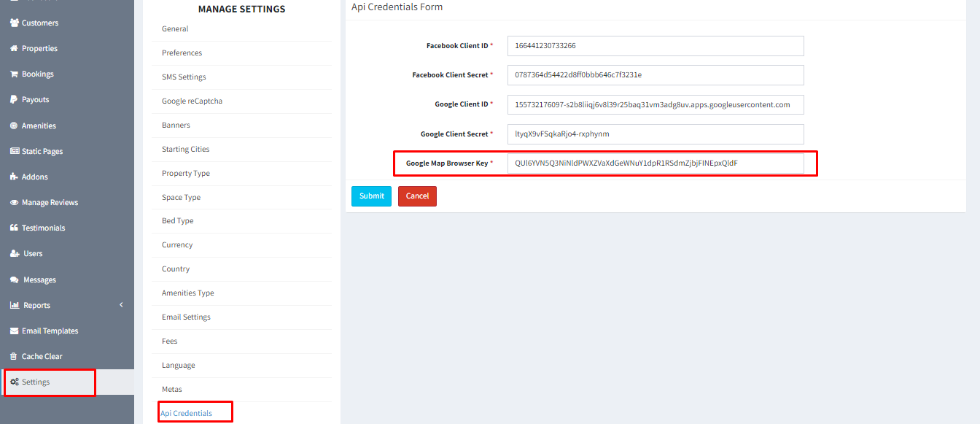Open the Currency settings page
Viewport: 980px width, 424px height.
pos(177,244)
